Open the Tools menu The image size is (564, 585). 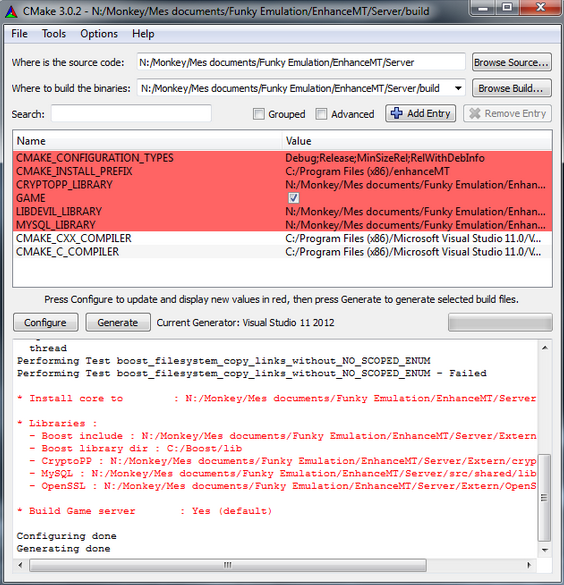[54, 34]
